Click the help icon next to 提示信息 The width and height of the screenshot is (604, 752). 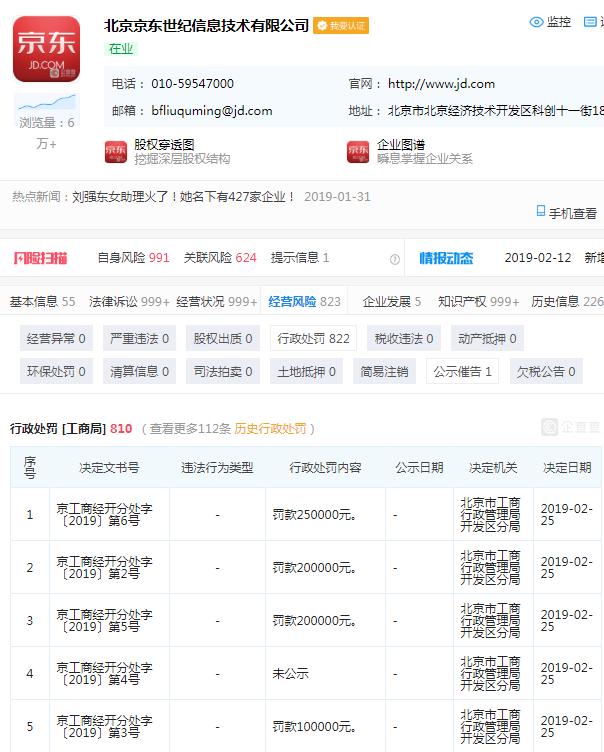[x=394, y=259]
